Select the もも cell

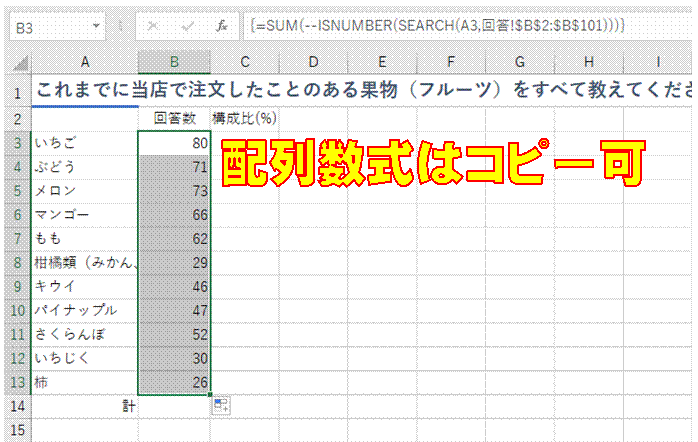(x=85, y=239)
